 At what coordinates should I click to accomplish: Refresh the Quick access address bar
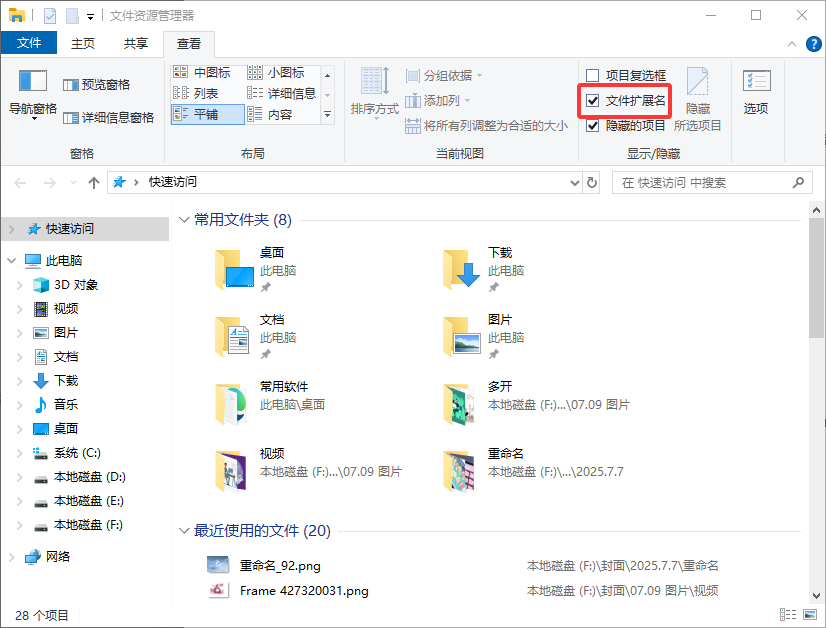pos(592,182)
